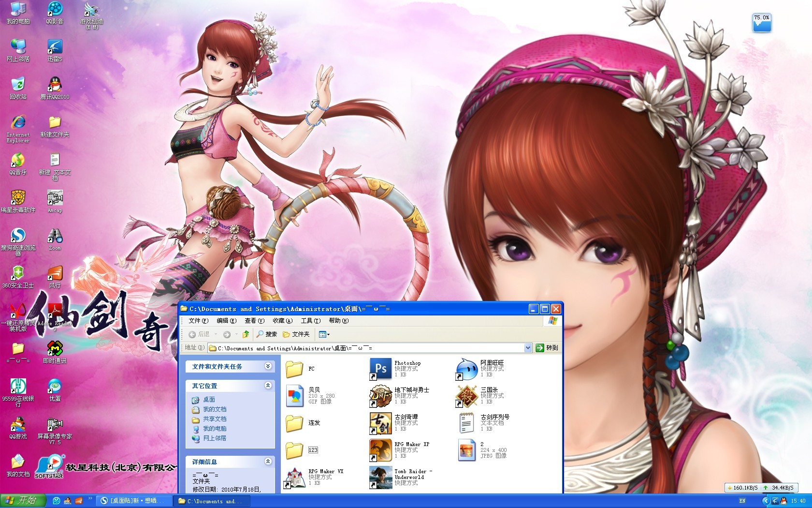Open 360安全卫士 desktop icon

18,277
